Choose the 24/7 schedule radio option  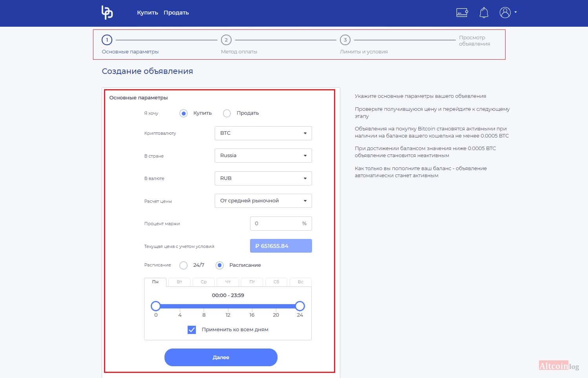183,265
